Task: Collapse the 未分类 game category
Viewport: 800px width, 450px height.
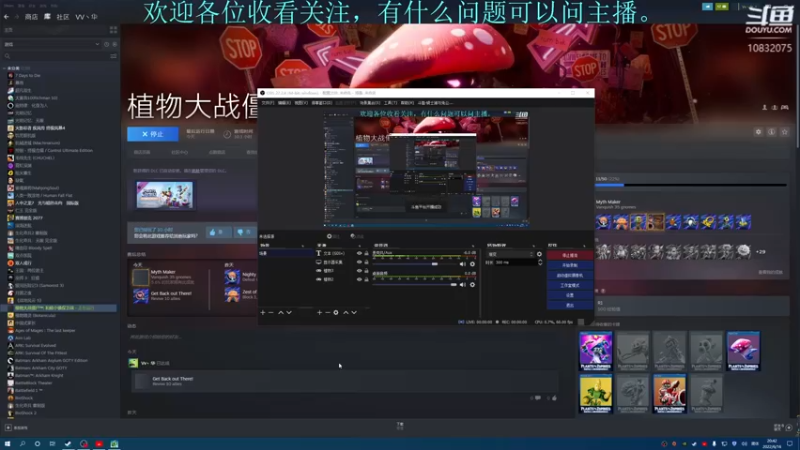Action: click(5, 68)
